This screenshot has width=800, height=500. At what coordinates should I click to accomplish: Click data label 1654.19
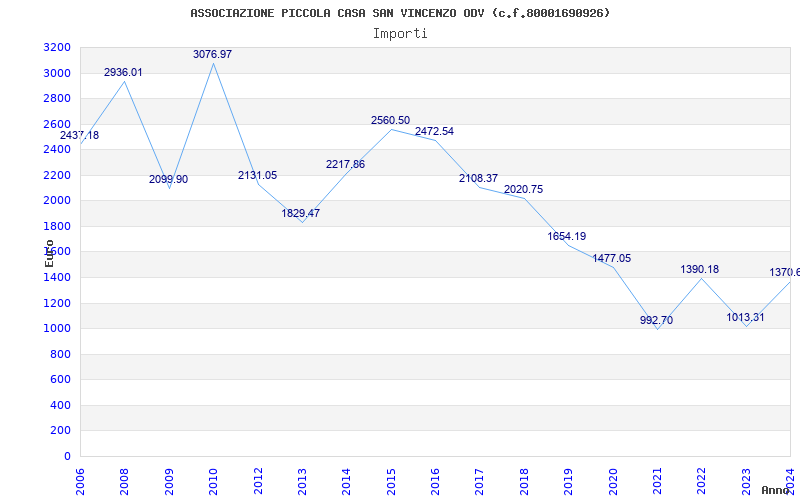567,236
